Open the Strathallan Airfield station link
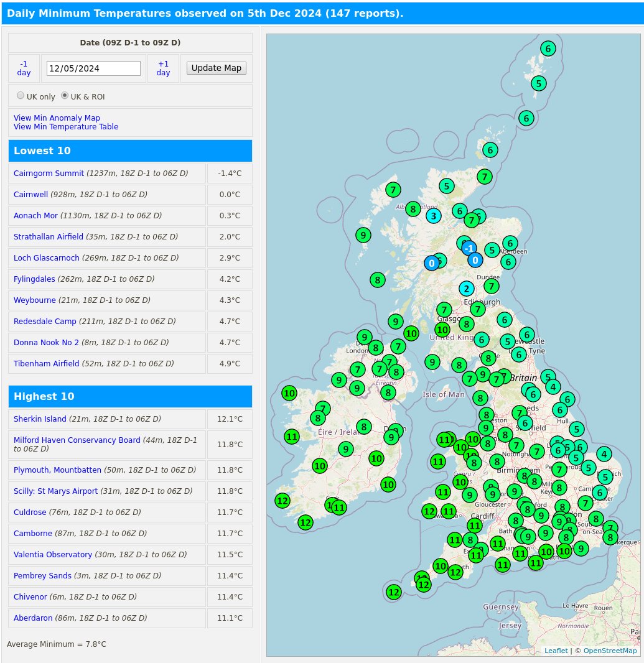This screenshot has height=663, width=644. pos(49,237)
